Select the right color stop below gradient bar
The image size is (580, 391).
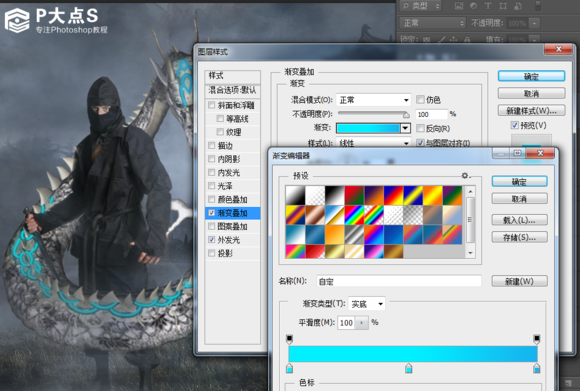[536, 368]
